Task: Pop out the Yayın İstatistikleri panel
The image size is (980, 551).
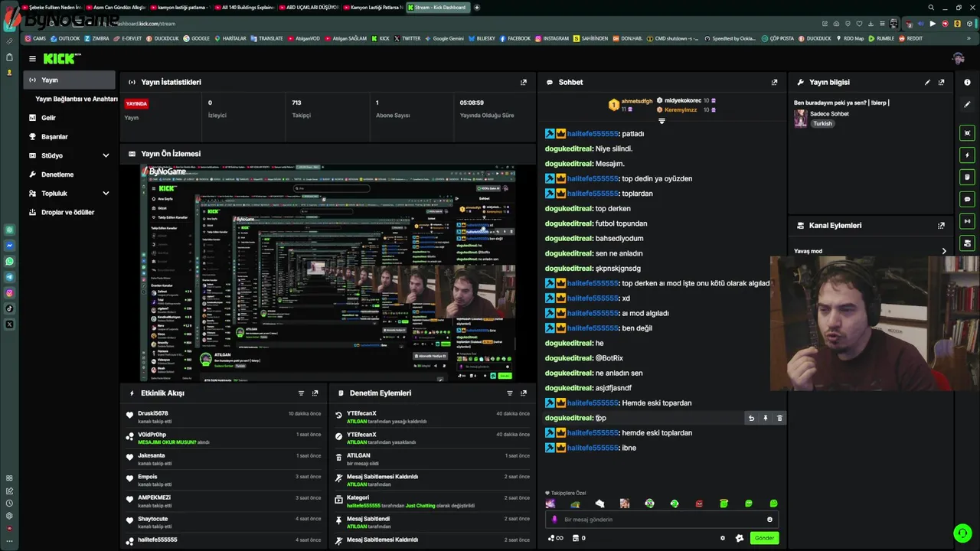Action: point(524,82)
